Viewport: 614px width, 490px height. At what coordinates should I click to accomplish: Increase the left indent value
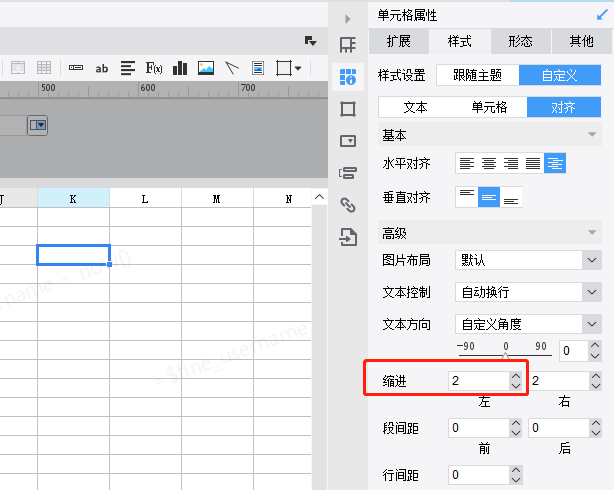pos(516,376)
